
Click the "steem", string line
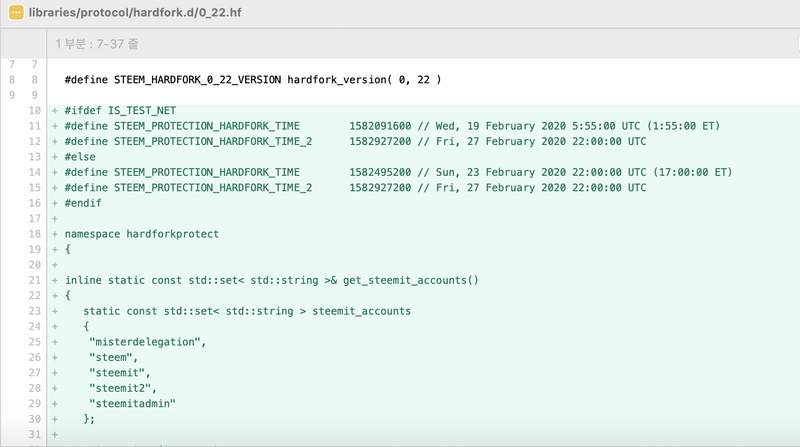click(x=113, y=357)
